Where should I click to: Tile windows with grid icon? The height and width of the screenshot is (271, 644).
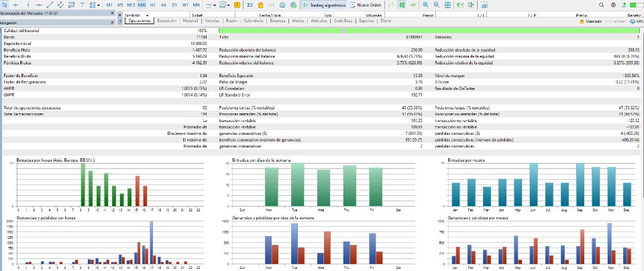(447, 5)
